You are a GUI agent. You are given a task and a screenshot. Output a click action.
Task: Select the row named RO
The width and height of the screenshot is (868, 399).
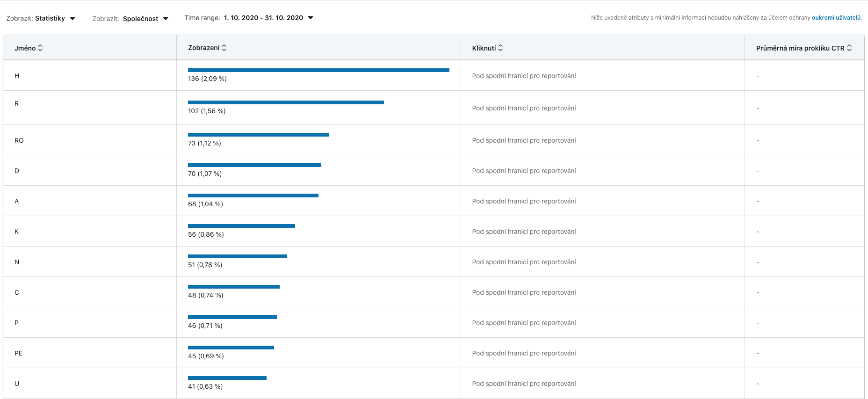coord(19,140)
